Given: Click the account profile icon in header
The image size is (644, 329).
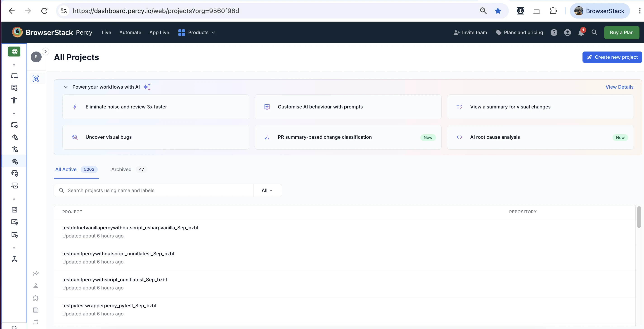Looking at the screenshot, I should (x=568, y=33).
